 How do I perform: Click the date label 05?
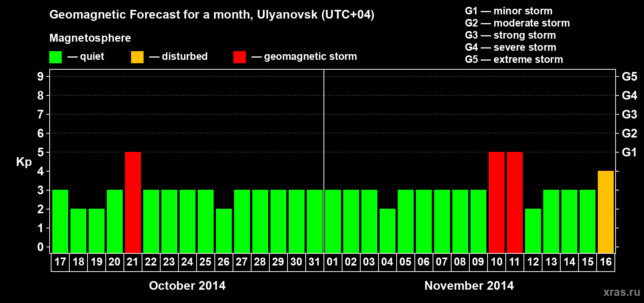[x=405, y=262]
